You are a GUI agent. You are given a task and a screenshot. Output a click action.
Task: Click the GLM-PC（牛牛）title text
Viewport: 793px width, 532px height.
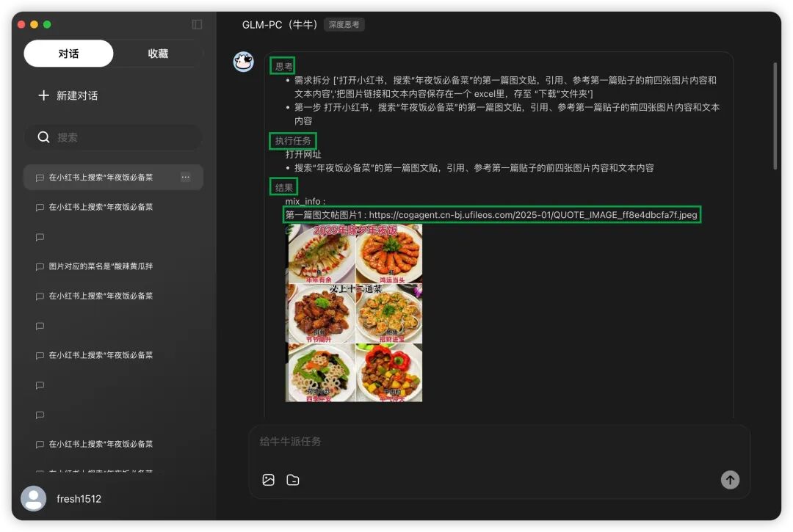(x=280, y=24)
